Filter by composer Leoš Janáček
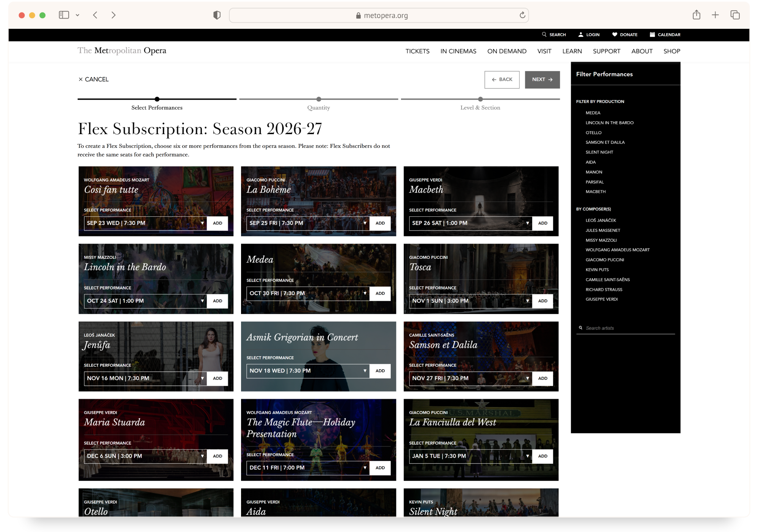 [x=601, y=220]
